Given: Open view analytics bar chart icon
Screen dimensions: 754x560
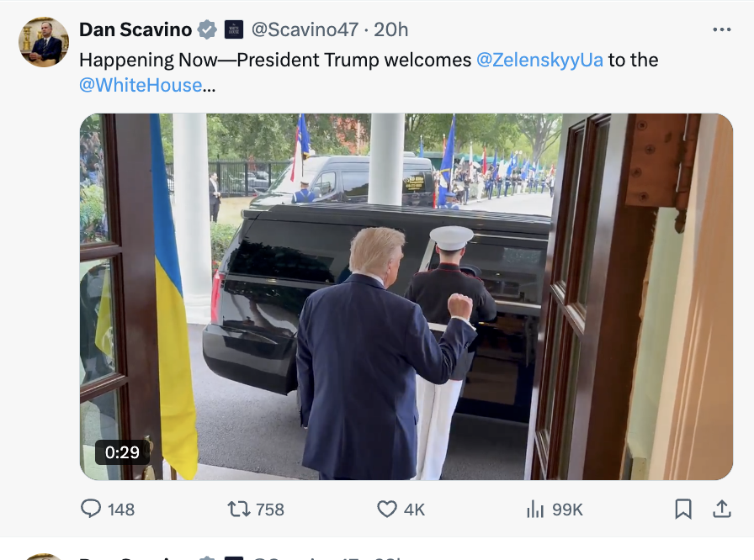Looking at the screenshot, I should tap(535, 509).
